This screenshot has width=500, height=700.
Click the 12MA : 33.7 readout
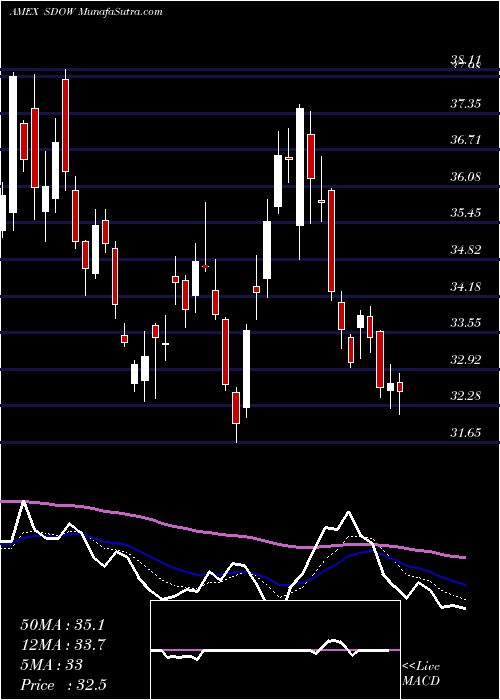click(x=65, y=645)
